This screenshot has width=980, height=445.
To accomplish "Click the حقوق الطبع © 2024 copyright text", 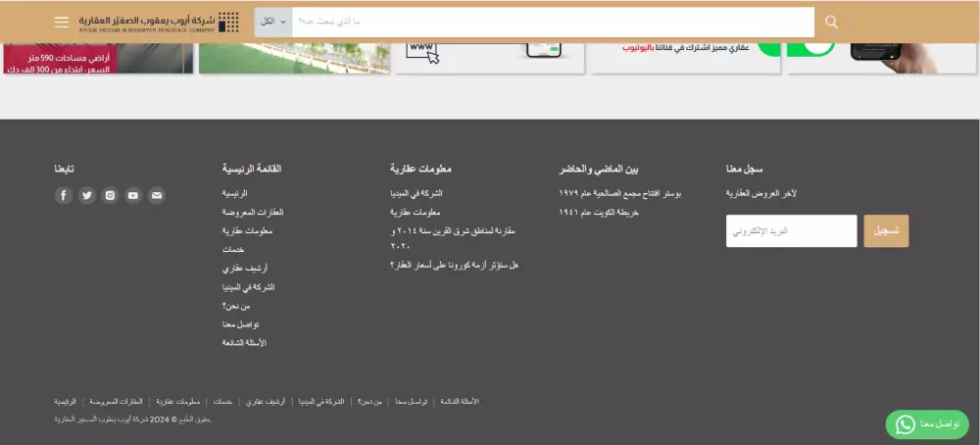I will (x=133, y=420).
